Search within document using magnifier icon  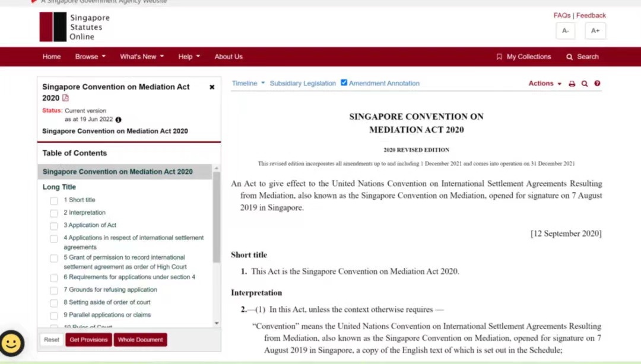coord(585,84)
